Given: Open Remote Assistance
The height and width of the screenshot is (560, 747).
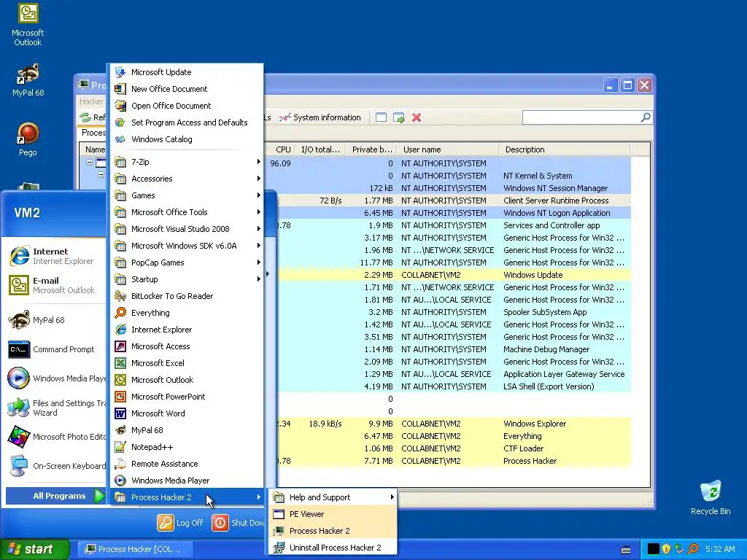Looking at the screenshot, I should coord(187,464).
